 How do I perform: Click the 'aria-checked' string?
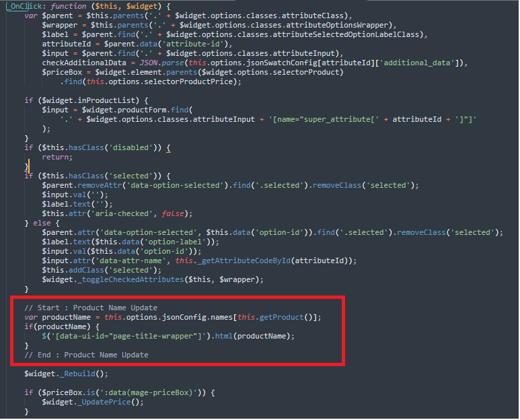122,213
